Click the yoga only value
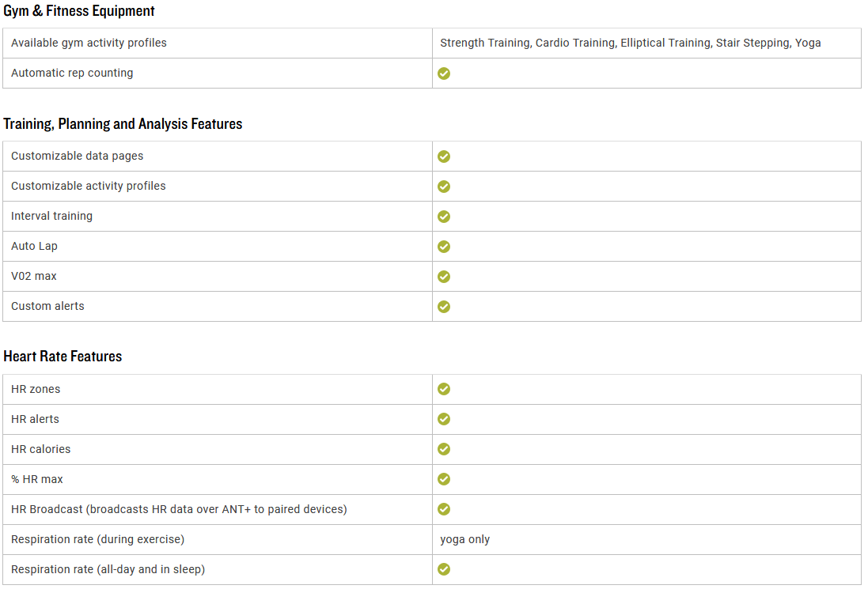Viewport: 868px width, 589px height. pyautogui.click(x=465, y=539)
